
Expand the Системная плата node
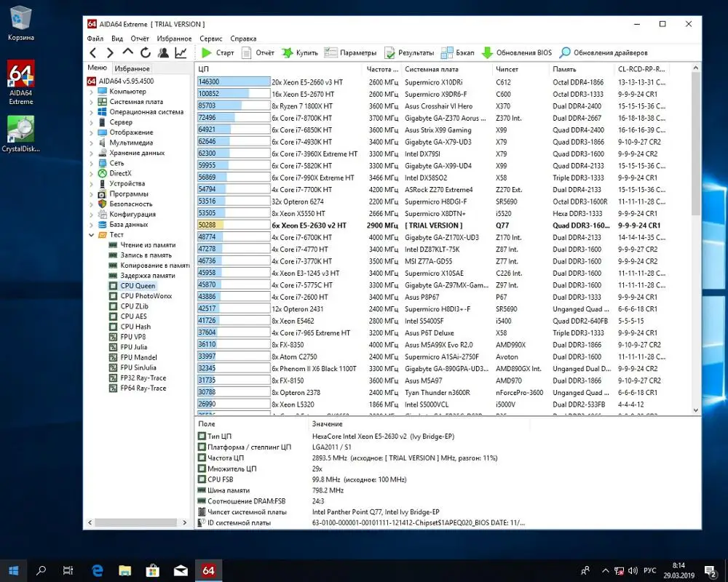91,102
